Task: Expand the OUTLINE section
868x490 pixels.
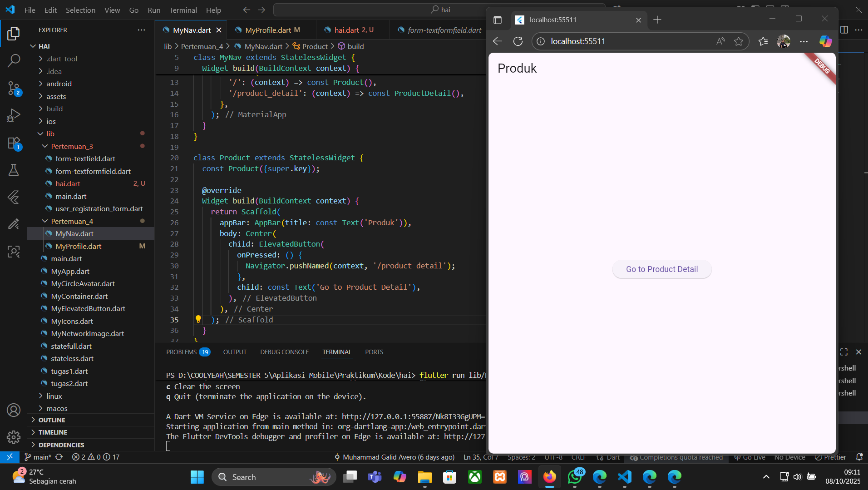Action: tap(52, 420)
